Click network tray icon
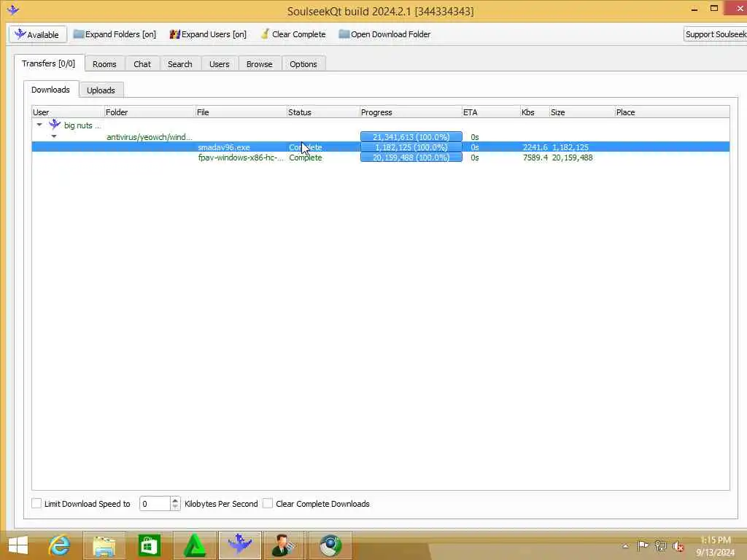The image size is (747, 560). pyautogui.click(x=660, y=545)
